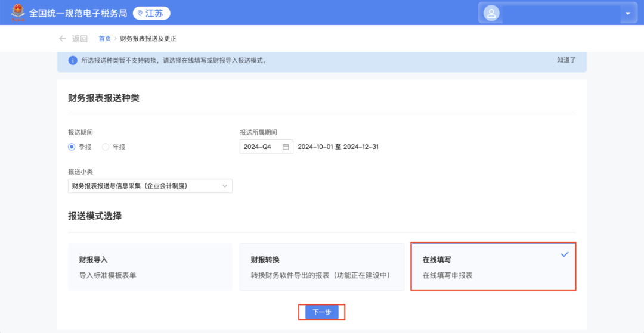Click the tax bureau emblem logo

(x=18, y=13)
